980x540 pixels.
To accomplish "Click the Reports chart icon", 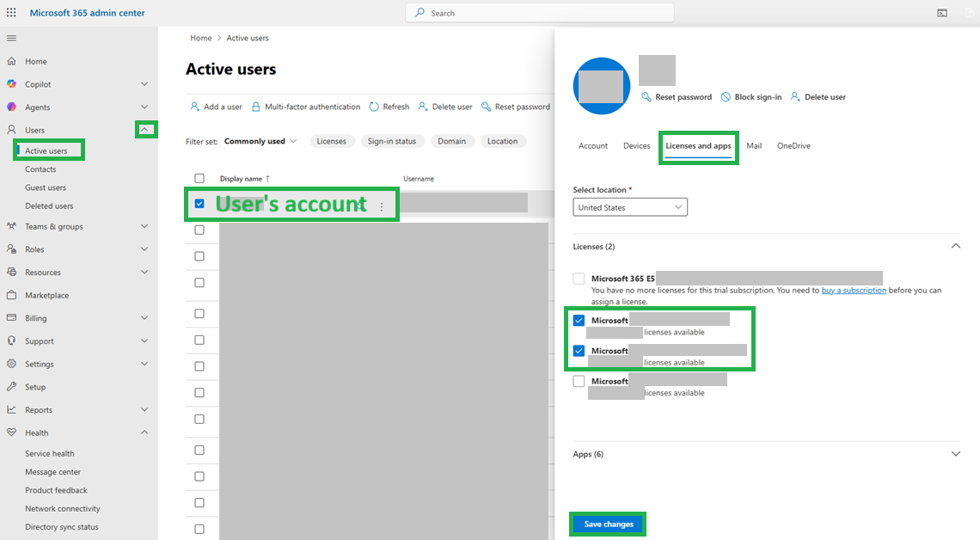I will click(x=11, y=409).
